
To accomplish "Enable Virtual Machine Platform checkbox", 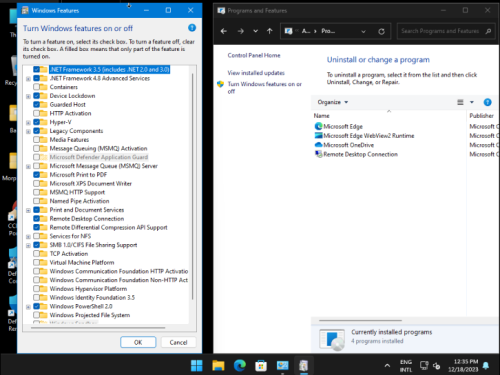I will coord(36,262).
